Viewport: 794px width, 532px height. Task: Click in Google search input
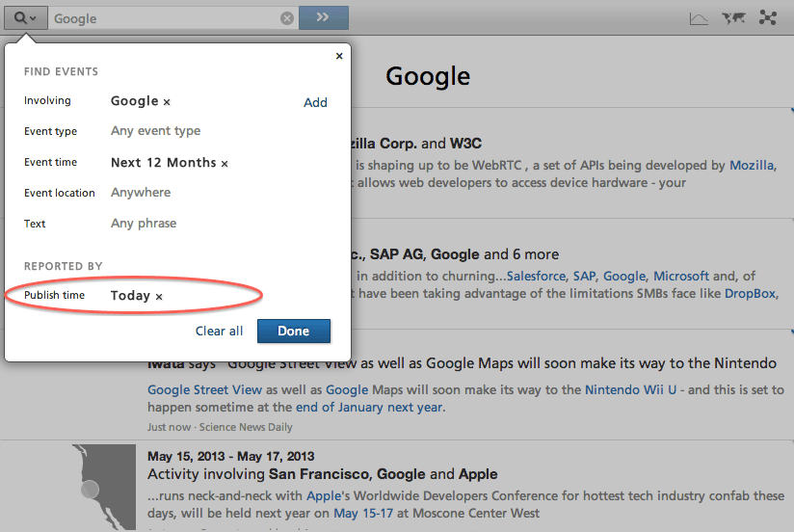point(165,18)
